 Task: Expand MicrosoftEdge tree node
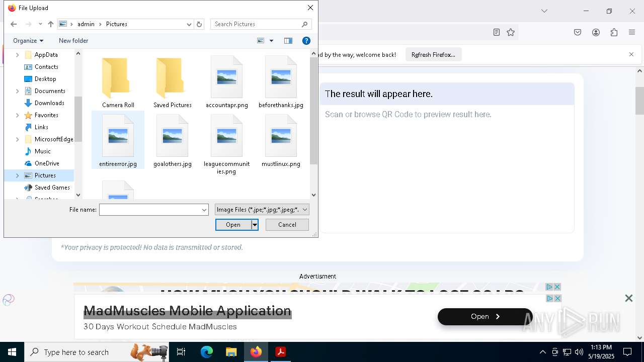coord(18,139)
